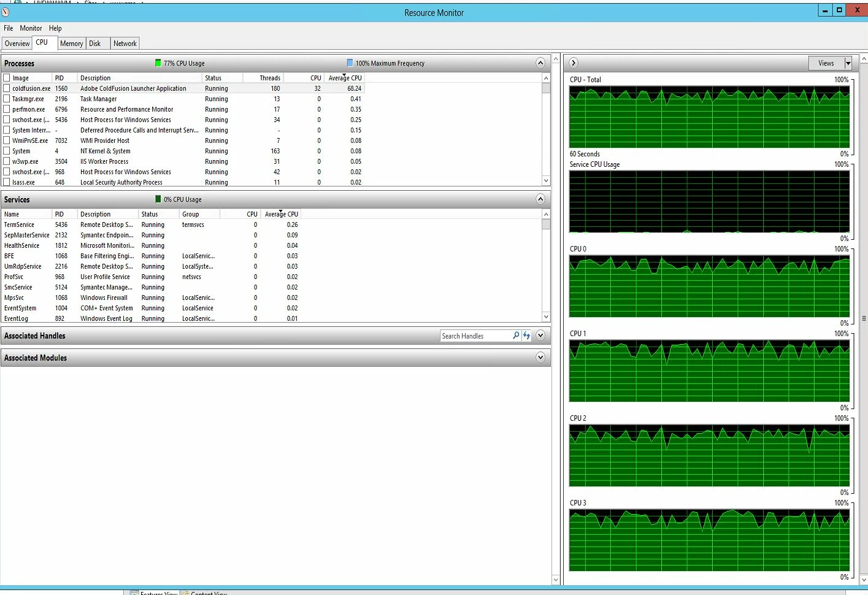Click green CPU Usage indicator in Processes header

158,63
